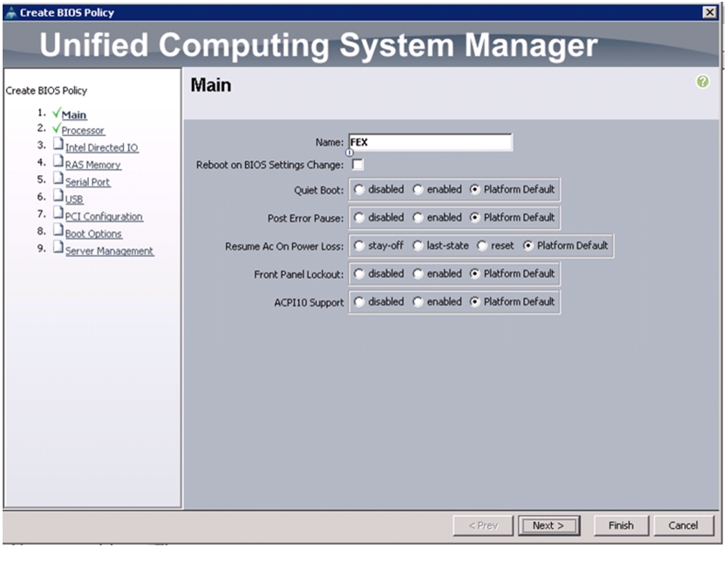Set ACPI10 Support to disabled

[359, 302]
